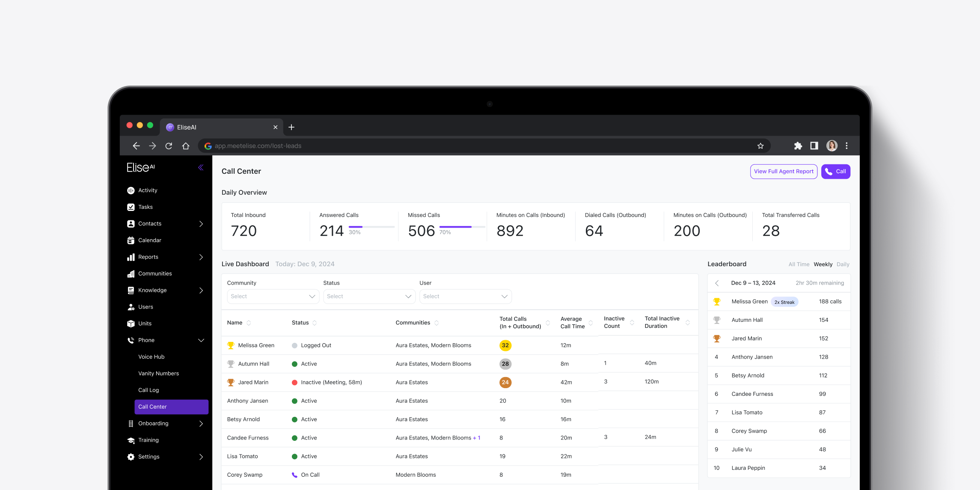Expand the Reports sidebar section
The width and height of the screenshot is (980, 490).
201,257
